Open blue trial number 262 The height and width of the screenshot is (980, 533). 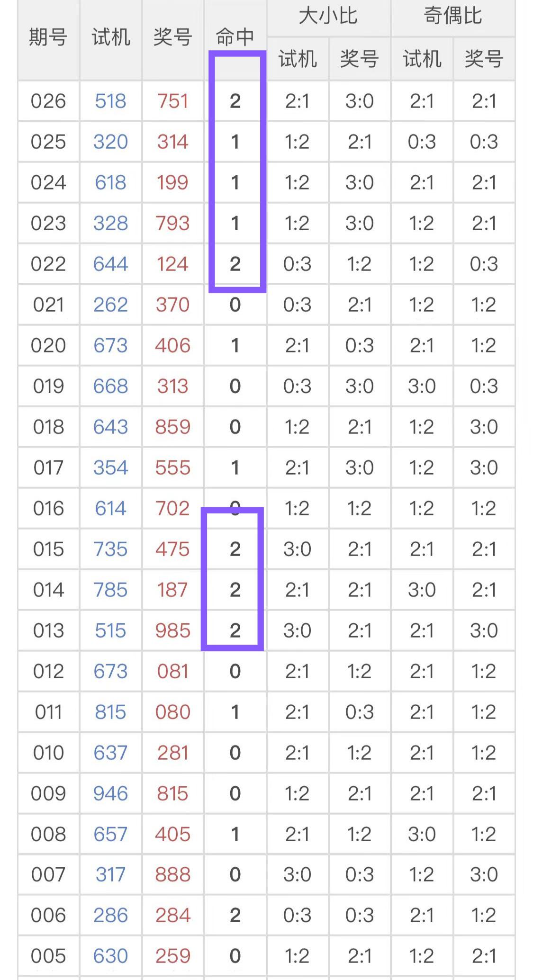point(110,305)
